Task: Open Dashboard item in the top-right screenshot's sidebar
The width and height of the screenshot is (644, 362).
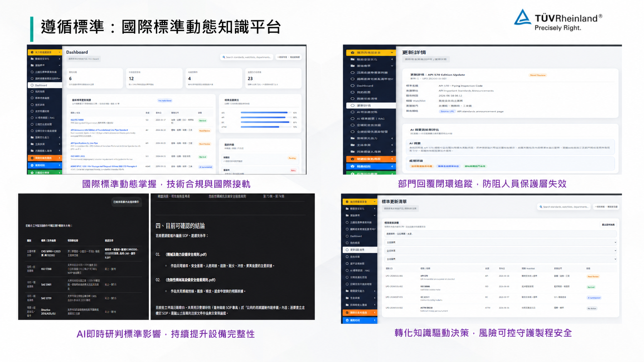Action: click(x=365, y=86)
